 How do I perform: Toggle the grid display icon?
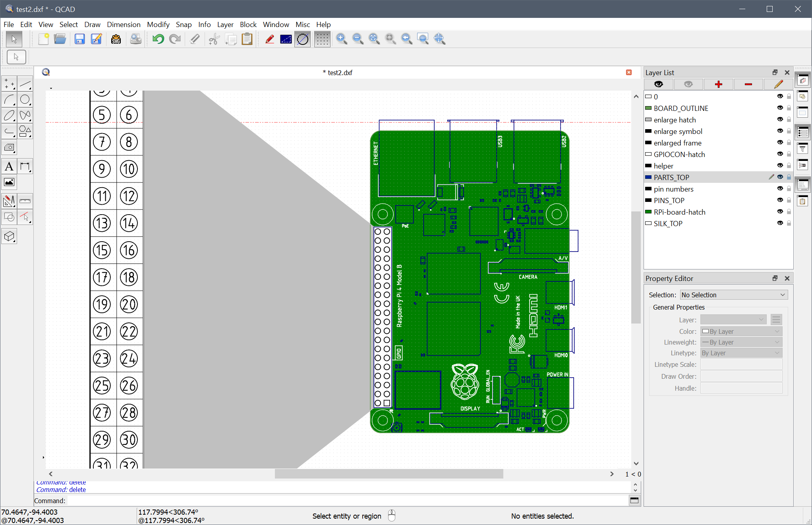pyautogui.click(x=322, y=39)
